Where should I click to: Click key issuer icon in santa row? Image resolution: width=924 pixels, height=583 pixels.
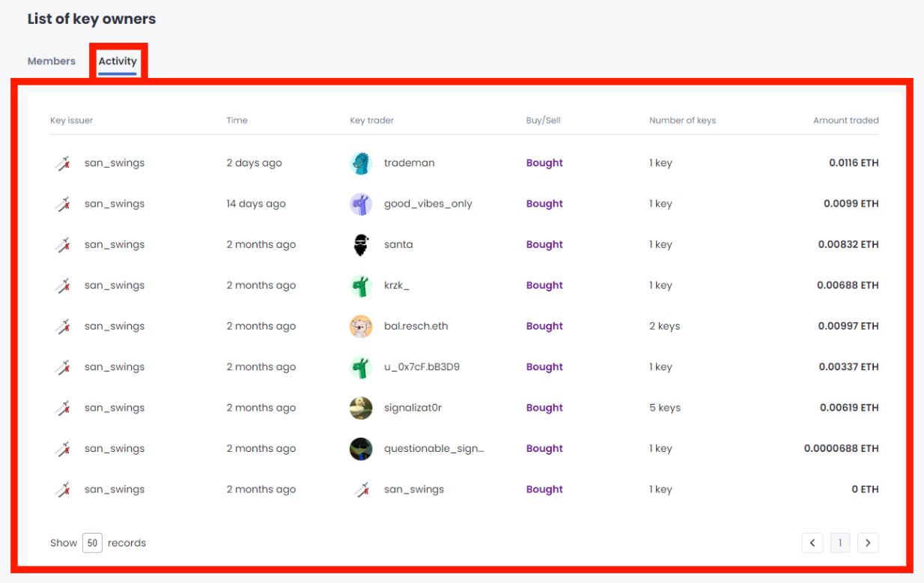pyautogui.click(x=62, y=245)
